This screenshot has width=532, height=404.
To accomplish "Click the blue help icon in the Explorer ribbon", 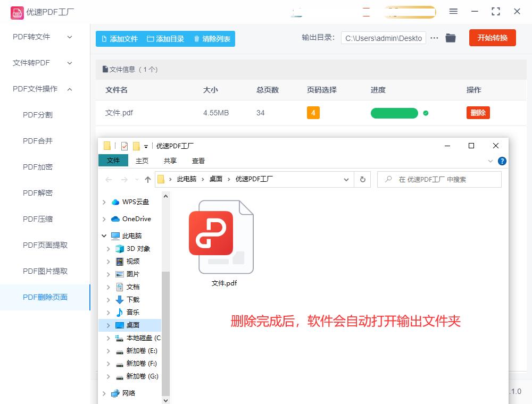I will click(502, 161).
